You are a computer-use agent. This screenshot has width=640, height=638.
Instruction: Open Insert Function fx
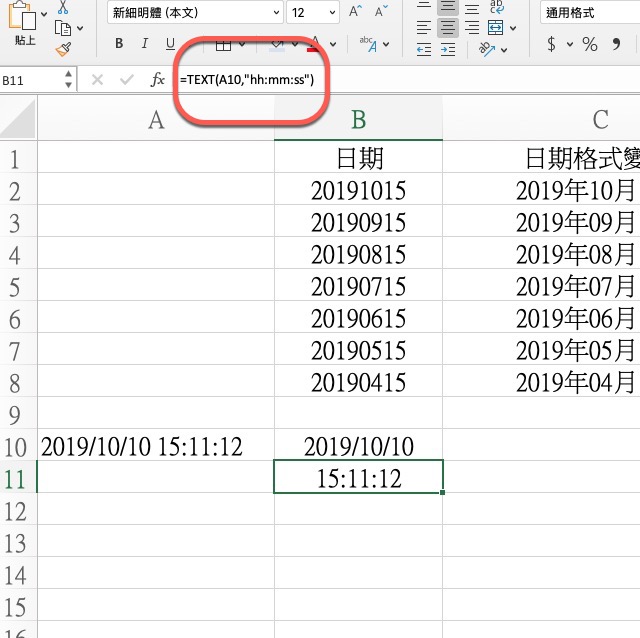(157, 80)
